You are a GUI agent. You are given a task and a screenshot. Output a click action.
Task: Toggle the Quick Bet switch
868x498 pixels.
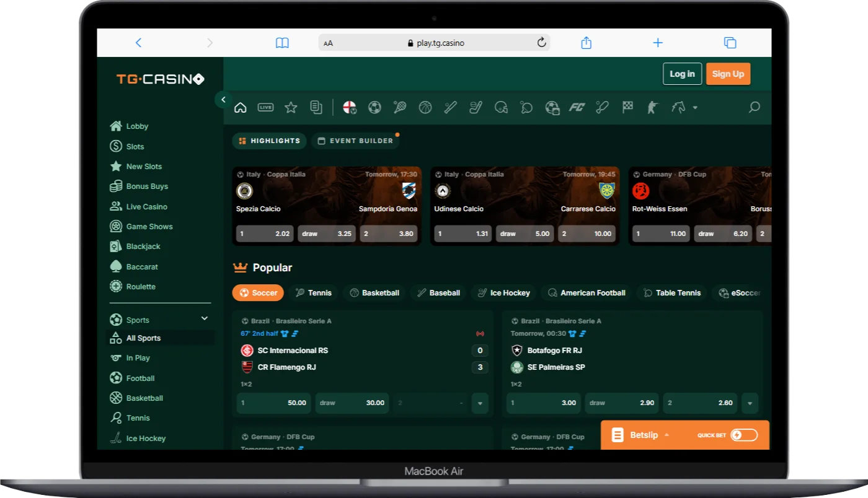(x=743, y=435)
